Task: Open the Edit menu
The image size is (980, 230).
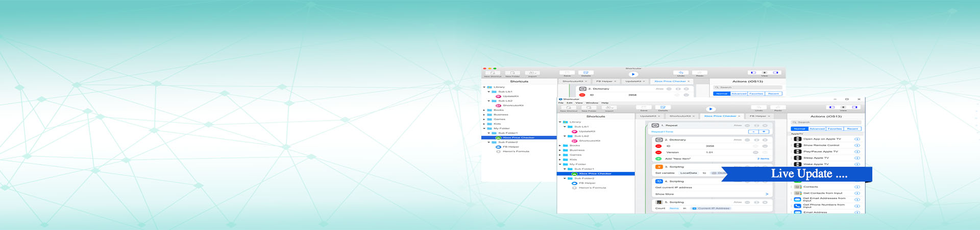Action: (x=569, y=103)
